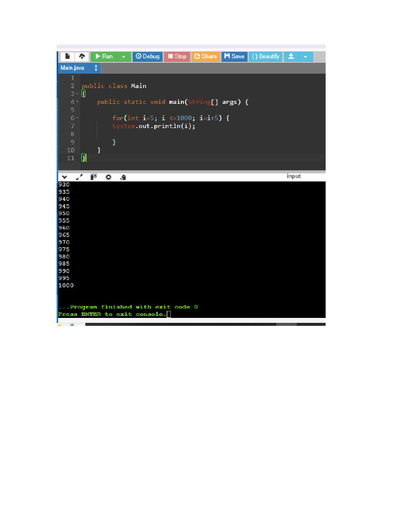Collapse the console with chevron icon
Image resolution: width=399 pixels, height=532 pixels.
[x=64, y=177]
